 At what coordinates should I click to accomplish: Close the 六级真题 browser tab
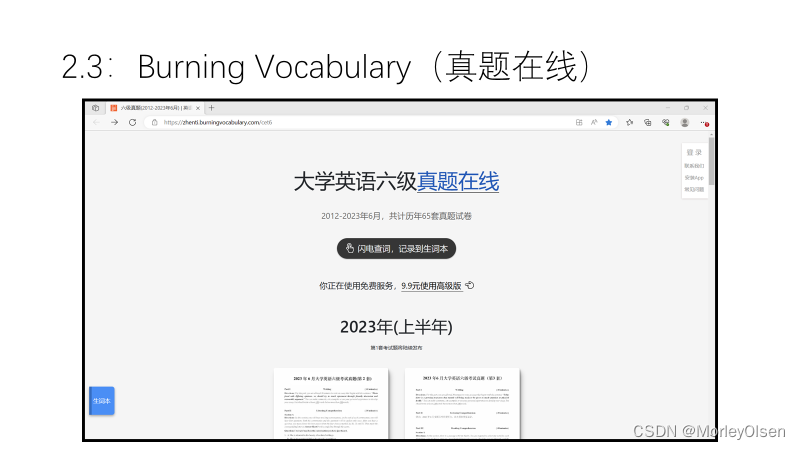pos(198,108)
